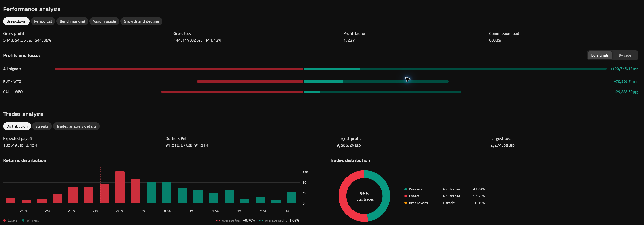Click the +100,745.33 USD All signals total
The width and height of the screenshot is (644, 225).
(624, 69)
